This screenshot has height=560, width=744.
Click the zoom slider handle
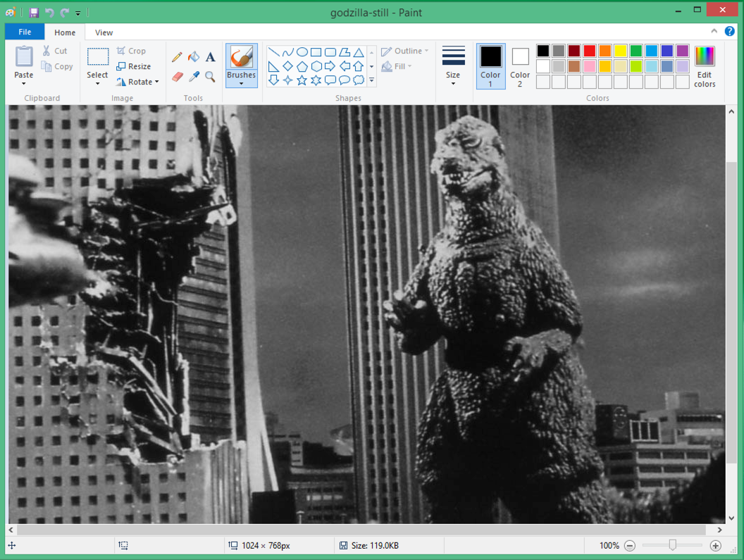click(x=672, y=545)
